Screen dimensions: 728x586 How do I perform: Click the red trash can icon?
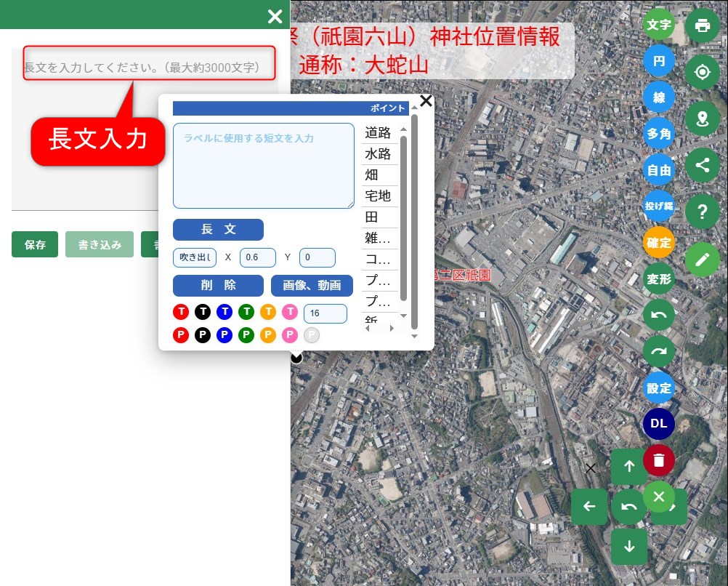coord(658,460)
